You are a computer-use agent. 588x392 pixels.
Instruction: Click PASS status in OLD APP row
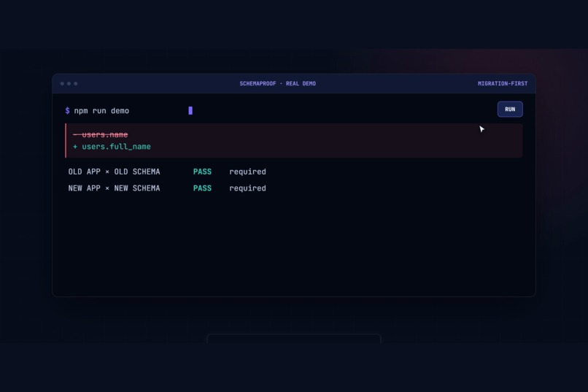202,172
